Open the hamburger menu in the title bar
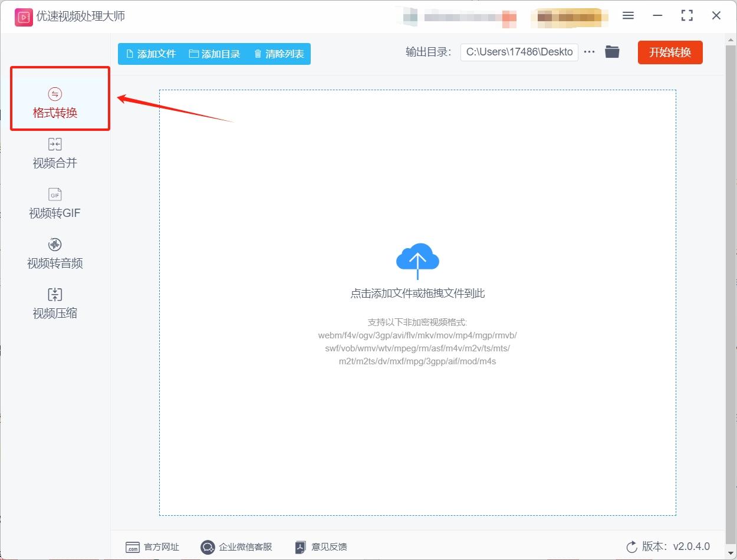 pyautogui.click(x=628, y=16)
